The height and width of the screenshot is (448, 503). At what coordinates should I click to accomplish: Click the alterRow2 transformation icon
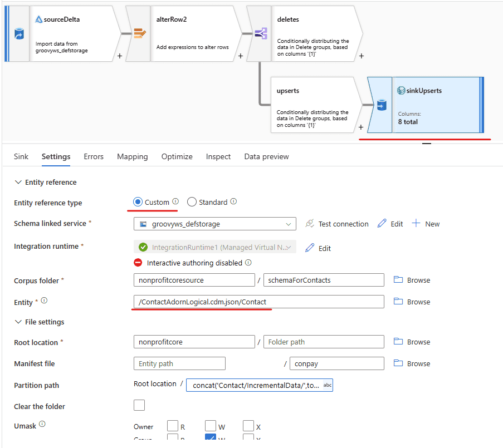pyautogui.click(x=139, y=34)
